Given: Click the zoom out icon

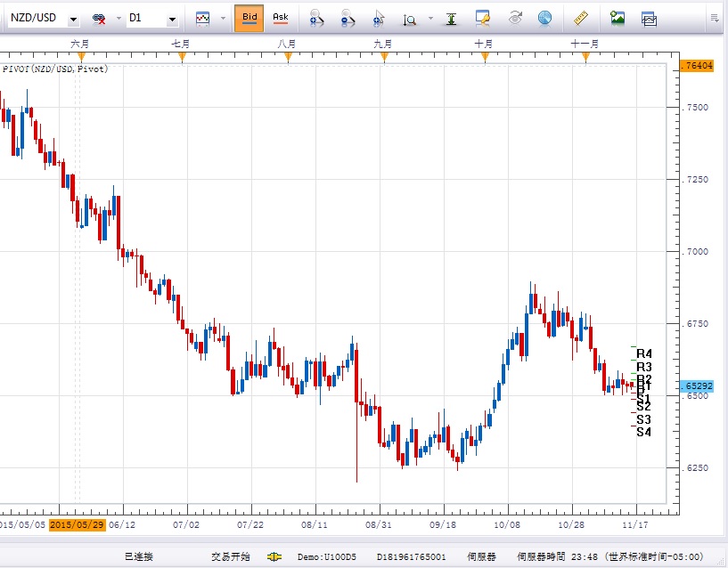Looking at the screenshot, I should 346,18.
